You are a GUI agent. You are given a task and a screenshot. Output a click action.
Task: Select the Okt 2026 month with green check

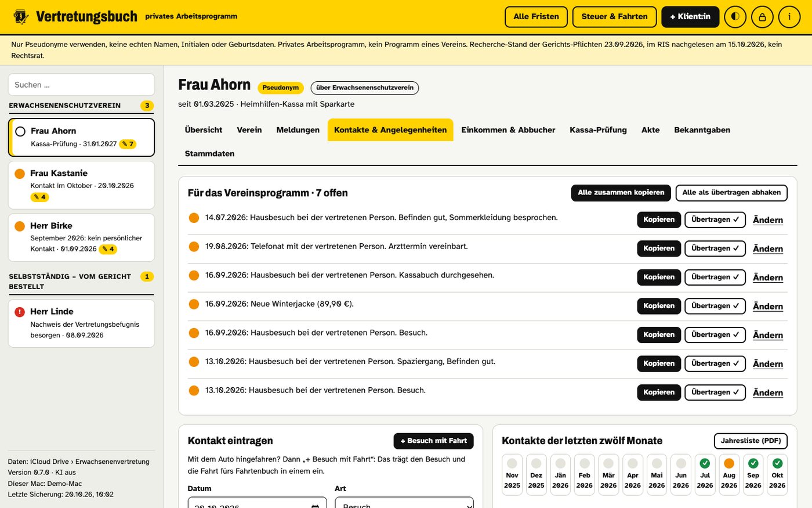777,474
